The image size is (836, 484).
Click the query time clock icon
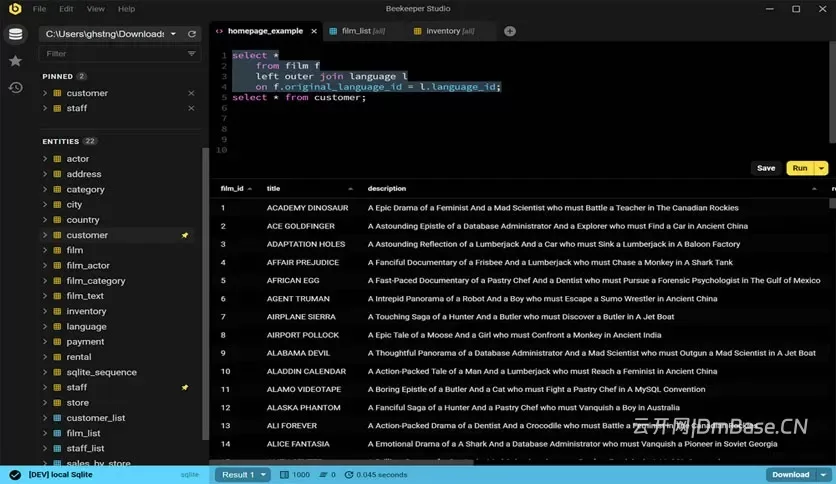pos(349,474)
